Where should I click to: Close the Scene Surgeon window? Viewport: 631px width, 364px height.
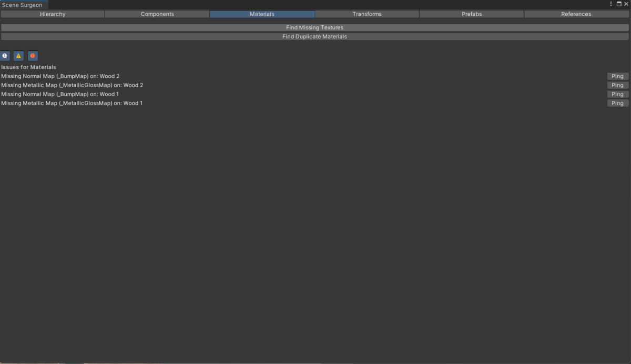626,4
